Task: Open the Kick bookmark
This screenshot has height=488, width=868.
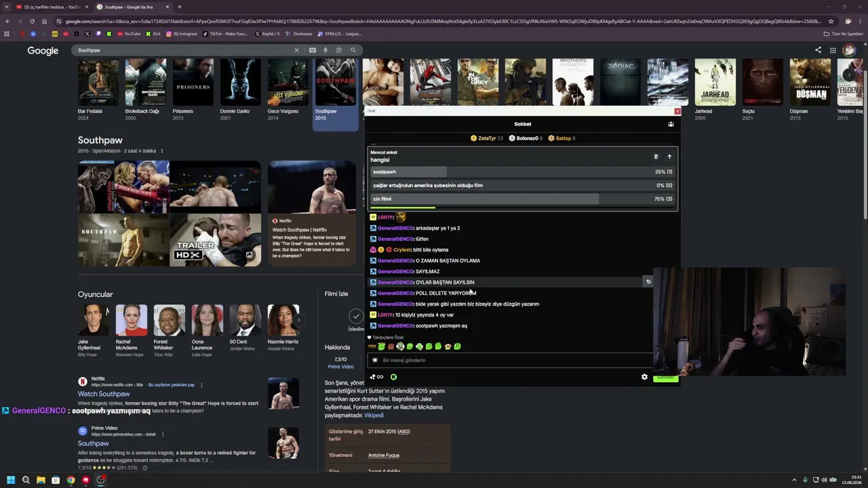Action: coord(153,34)
